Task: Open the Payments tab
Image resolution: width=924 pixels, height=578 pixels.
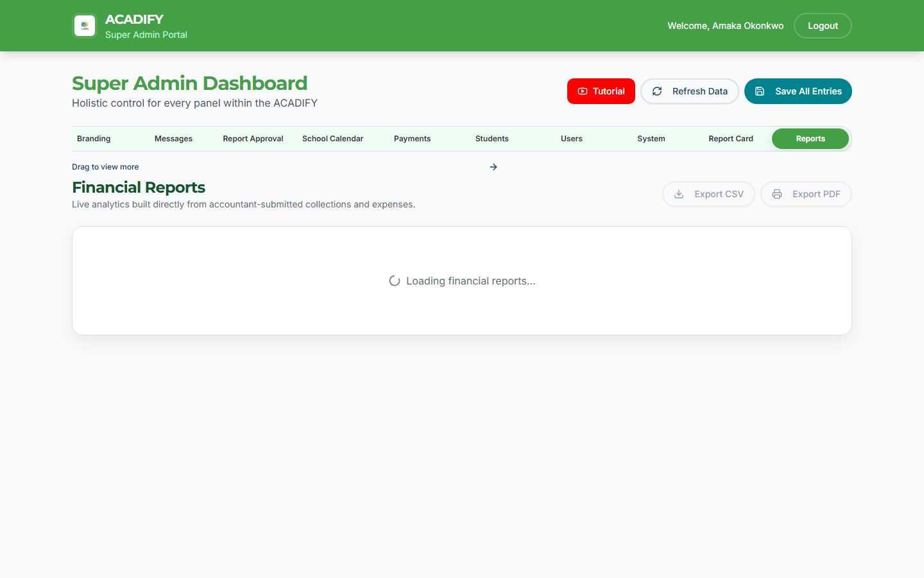Action: pos(412,138)
